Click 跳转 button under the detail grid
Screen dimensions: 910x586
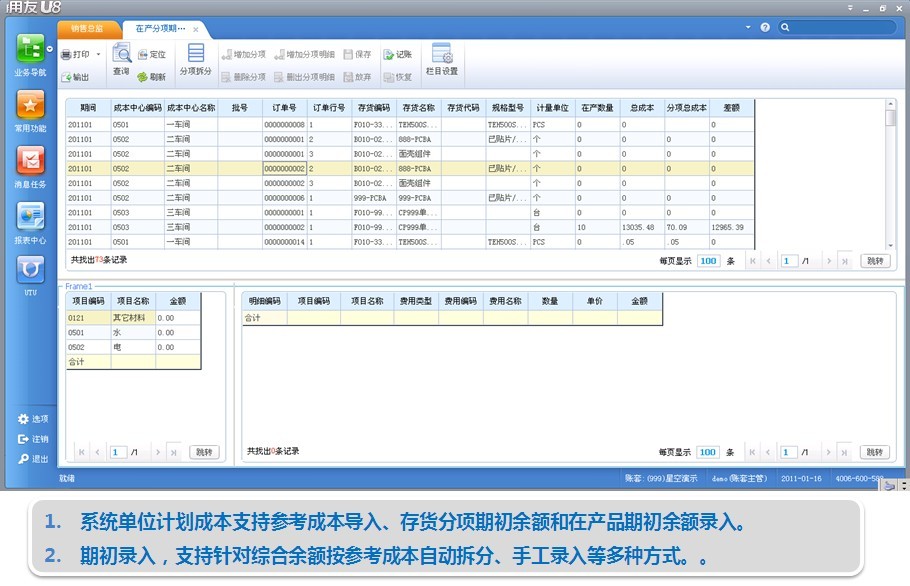point(875,452)
